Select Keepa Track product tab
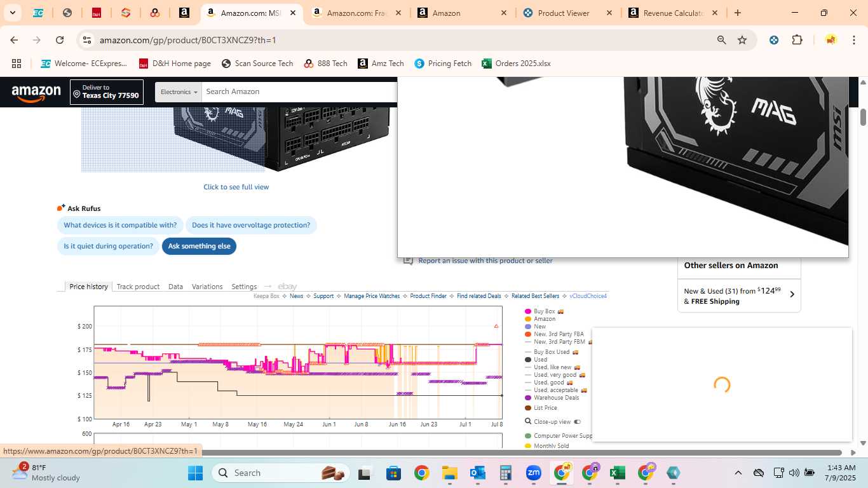Image resolution: width=868 pixels, height=488 pixels. tap(138, 287)
